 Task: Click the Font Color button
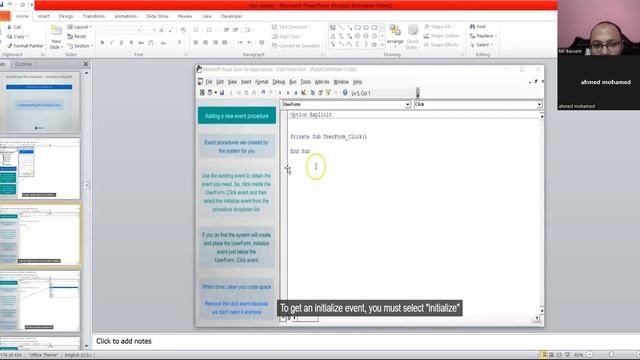[x=180, y=42]
